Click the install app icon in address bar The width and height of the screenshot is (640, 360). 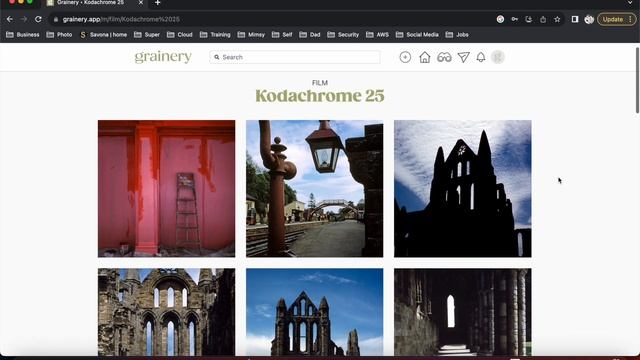[529, 19]
